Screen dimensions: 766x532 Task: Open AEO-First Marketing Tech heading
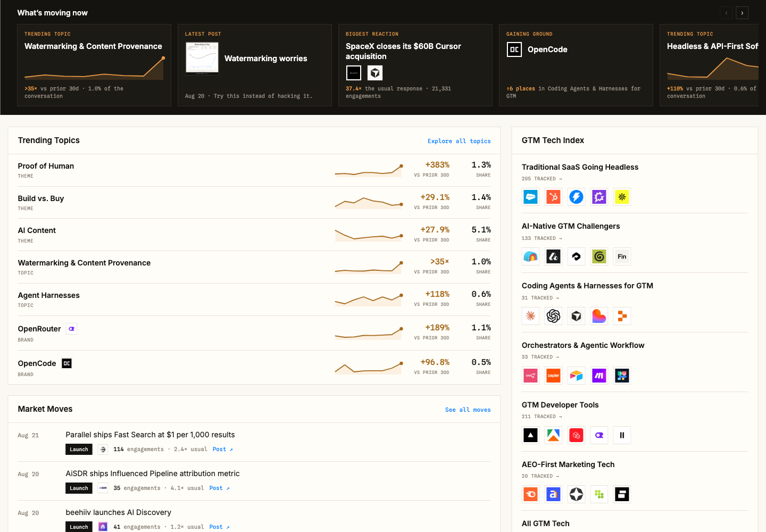[568, 464]
